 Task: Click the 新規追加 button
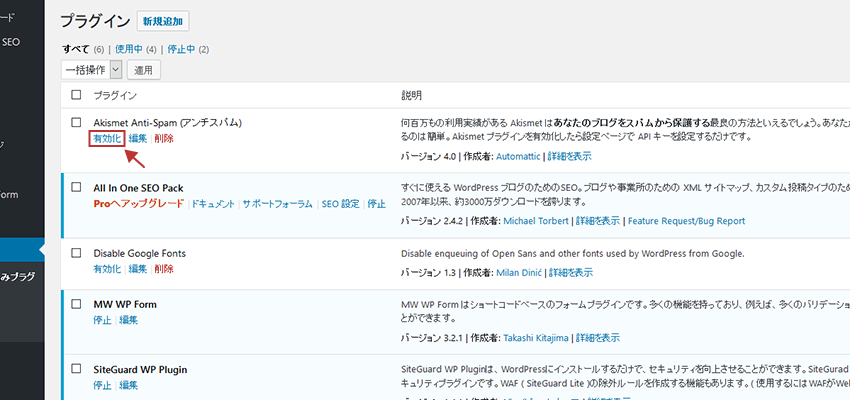click(163, 22)
